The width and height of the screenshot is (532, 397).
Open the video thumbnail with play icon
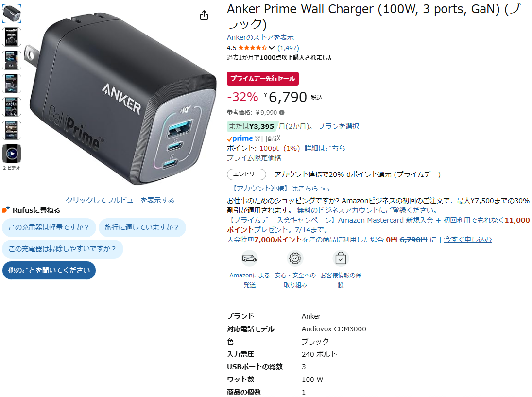pos(12,154)
